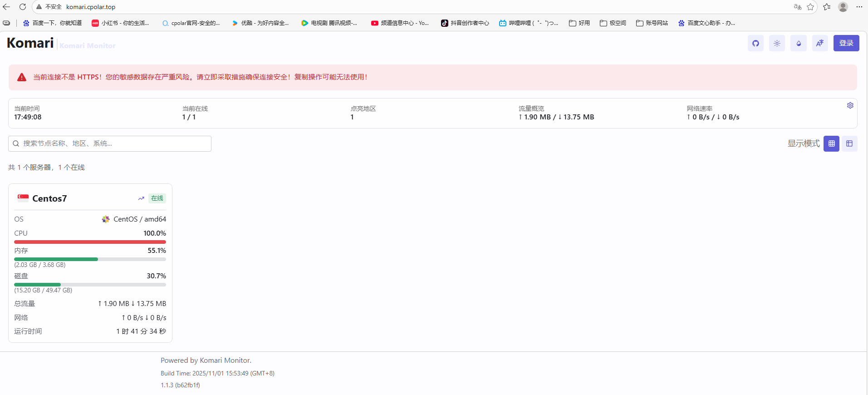
Task: Reload the page with refresh icon
Action: click(x=23, y=7)
